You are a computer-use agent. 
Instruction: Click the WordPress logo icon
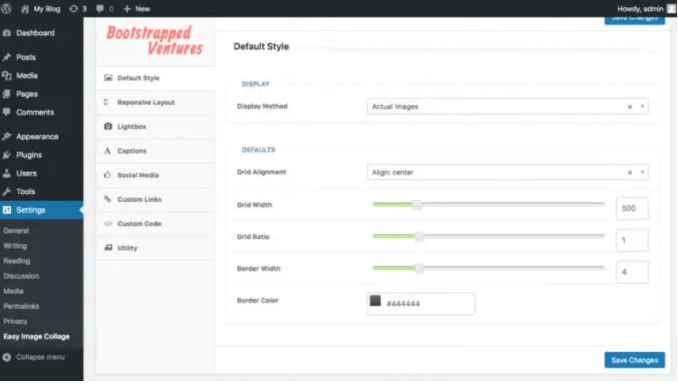tap(6, 8)
